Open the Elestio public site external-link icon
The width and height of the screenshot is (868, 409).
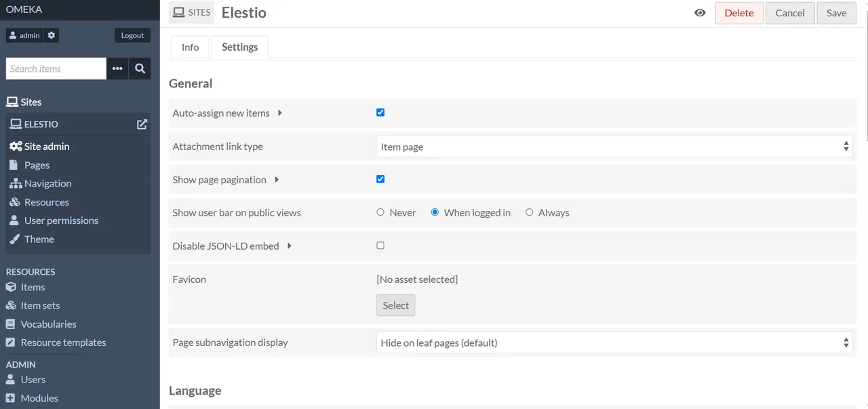(x=142, y=124)
